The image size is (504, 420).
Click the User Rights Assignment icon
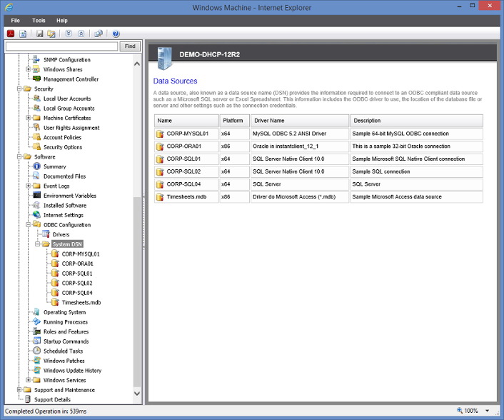[37, 127]
